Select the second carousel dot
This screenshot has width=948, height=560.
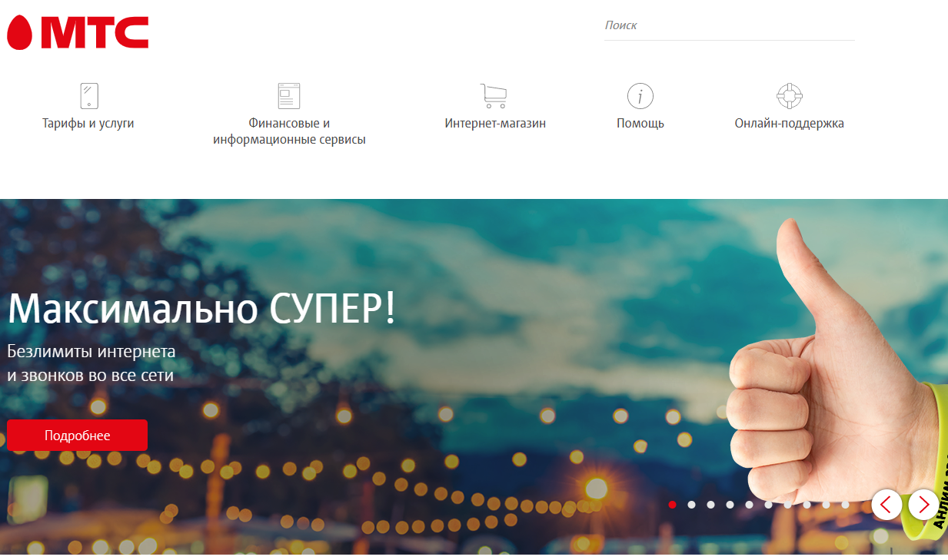click(x=691, y=505)
